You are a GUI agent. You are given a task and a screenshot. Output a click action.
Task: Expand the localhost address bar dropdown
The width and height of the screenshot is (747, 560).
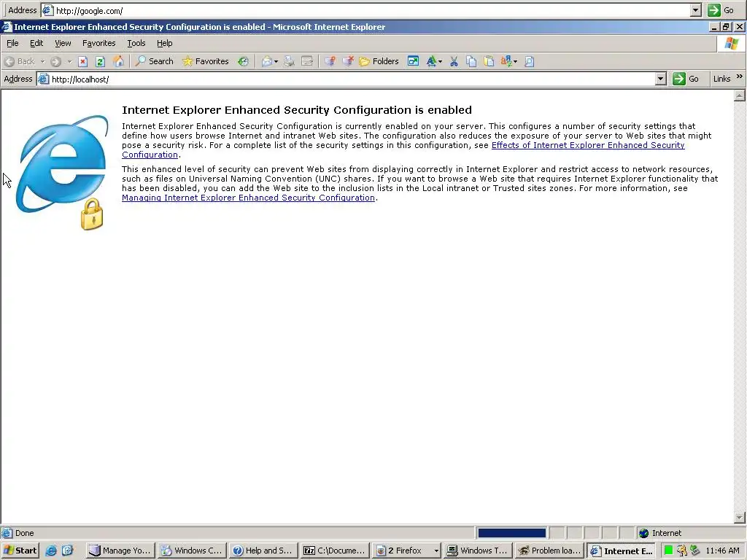click(660, 79)
